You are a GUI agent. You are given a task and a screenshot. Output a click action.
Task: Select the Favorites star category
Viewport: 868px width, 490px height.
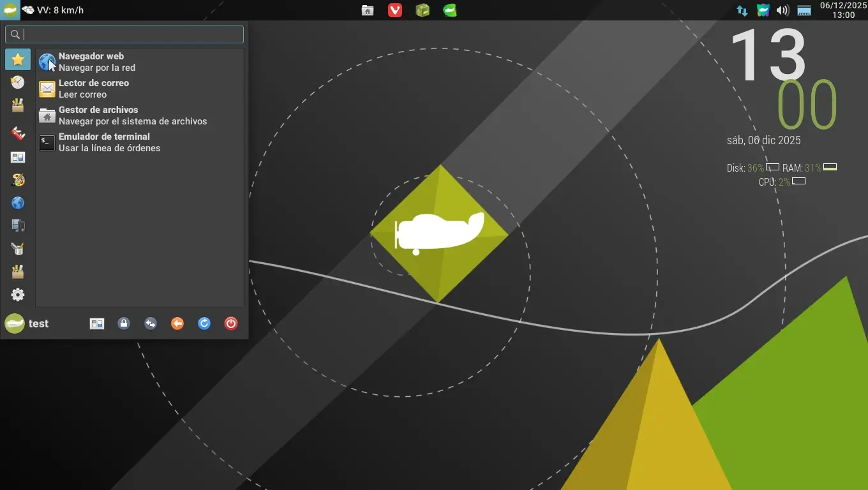point(18,59)
